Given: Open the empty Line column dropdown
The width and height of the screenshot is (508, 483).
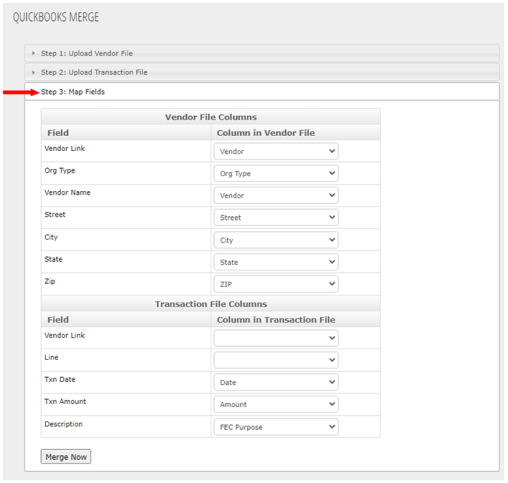Looking at the screenshot, I should coord(276,360).
